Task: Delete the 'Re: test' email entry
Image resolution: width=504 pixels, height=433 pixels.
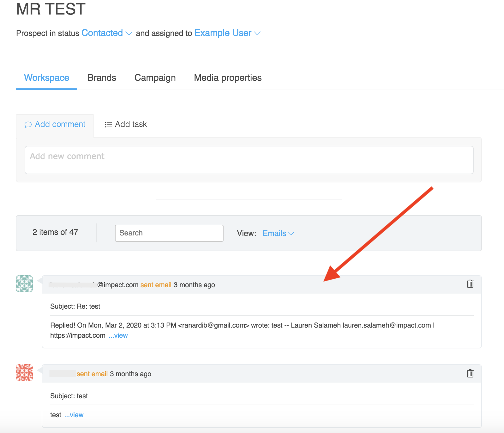Action: pyautogui.click(x=470, y=284)
